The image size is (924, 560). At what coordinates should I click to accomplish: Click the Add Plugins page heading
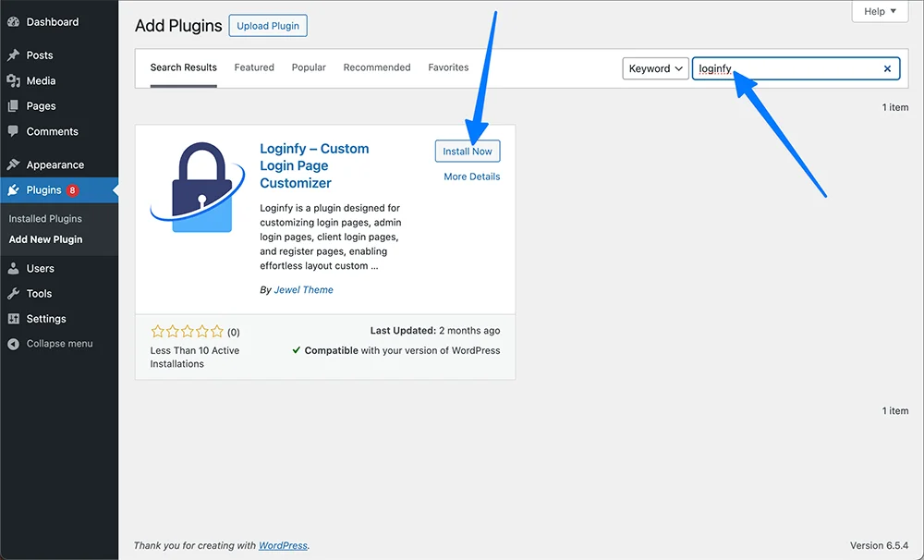tap(178, 26)
